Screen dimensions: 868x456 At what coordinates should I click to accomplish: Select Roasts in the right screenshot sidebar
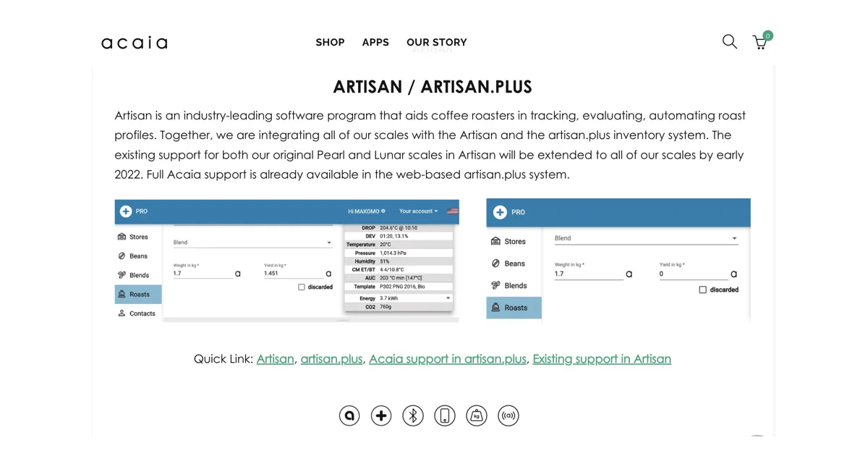[x=514, y=308]
